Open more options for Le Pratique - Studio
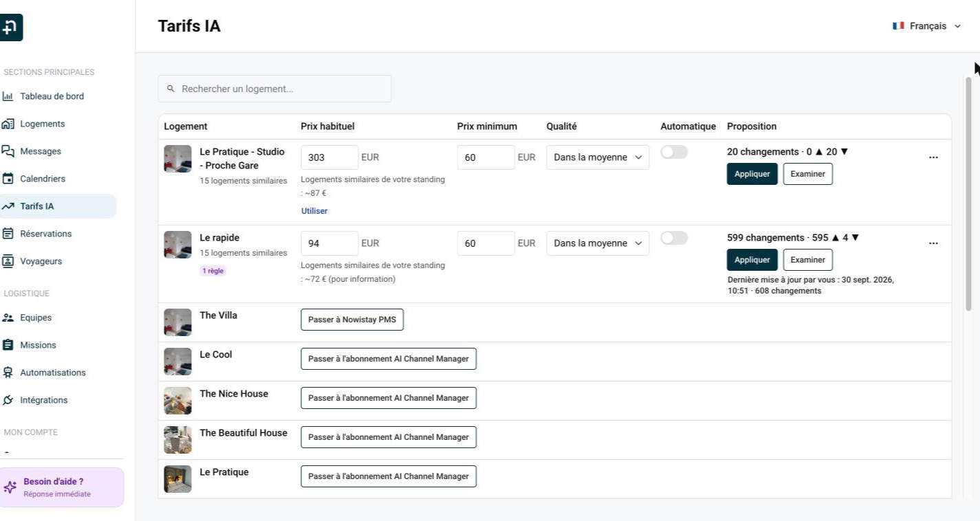980x521 pixels. click(933, 157)
